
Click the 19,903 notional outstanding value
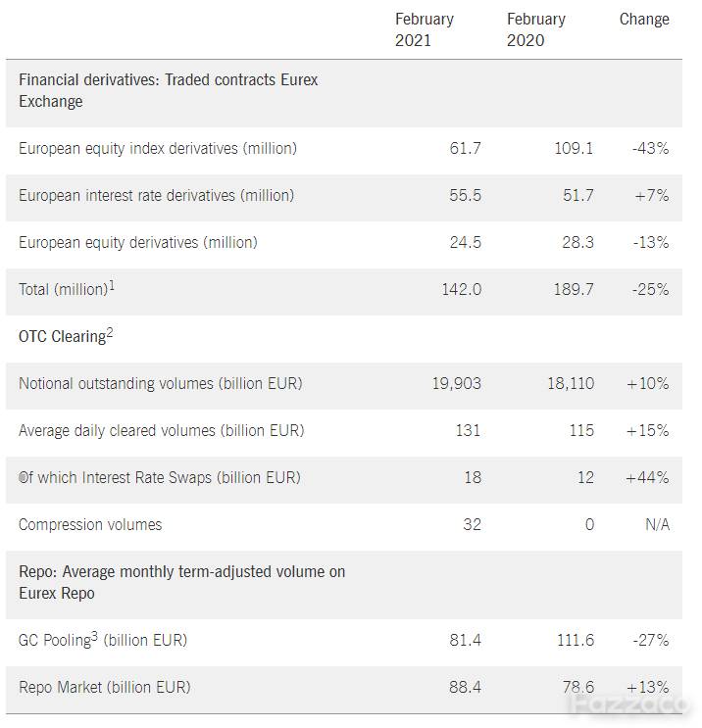(x=457, y=383)
